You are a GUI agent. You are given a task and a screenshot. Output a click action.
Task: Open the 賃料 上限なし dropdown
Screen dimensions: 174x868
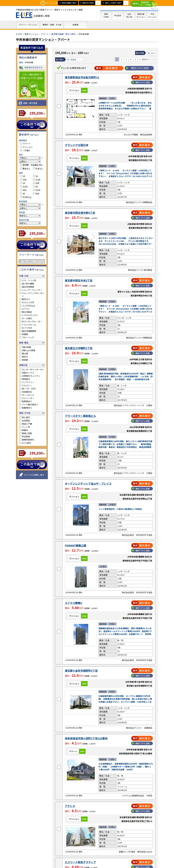(30, 161)
